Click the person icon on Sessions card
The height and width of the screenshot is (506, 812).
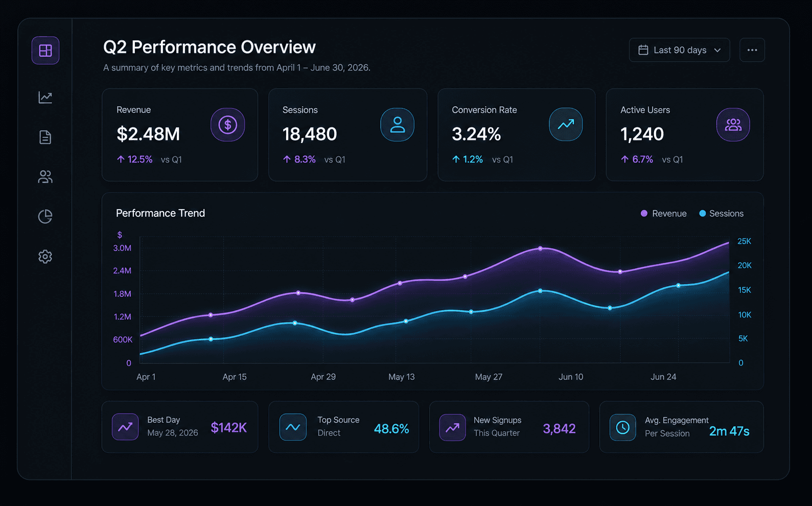(x=397, y=125)
